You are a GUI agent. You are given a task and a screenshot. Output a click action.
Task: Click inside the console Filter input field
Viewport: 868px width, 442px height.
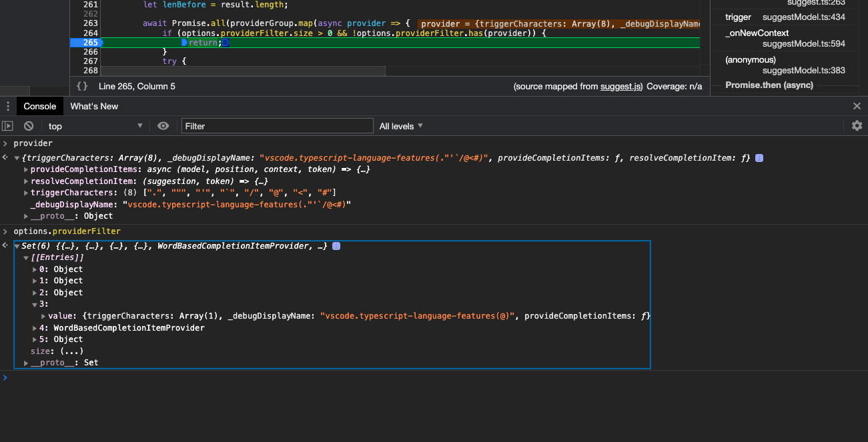point(277,125)
